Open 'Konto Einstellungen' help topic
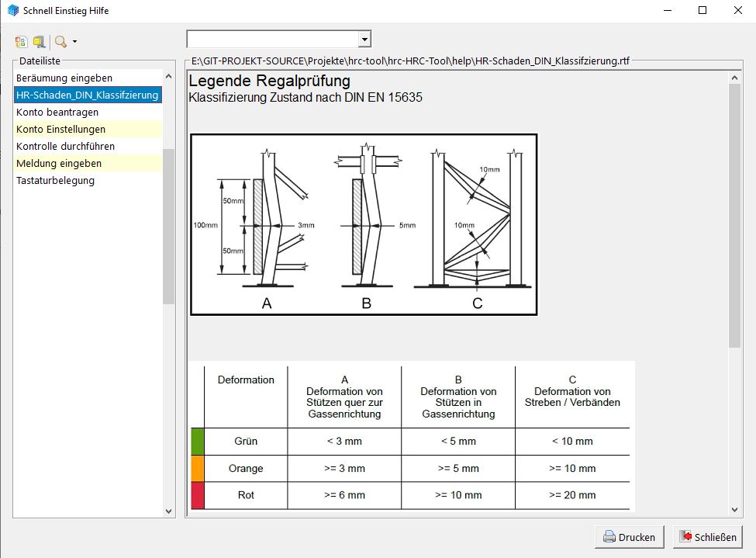 tap(60, 130)
